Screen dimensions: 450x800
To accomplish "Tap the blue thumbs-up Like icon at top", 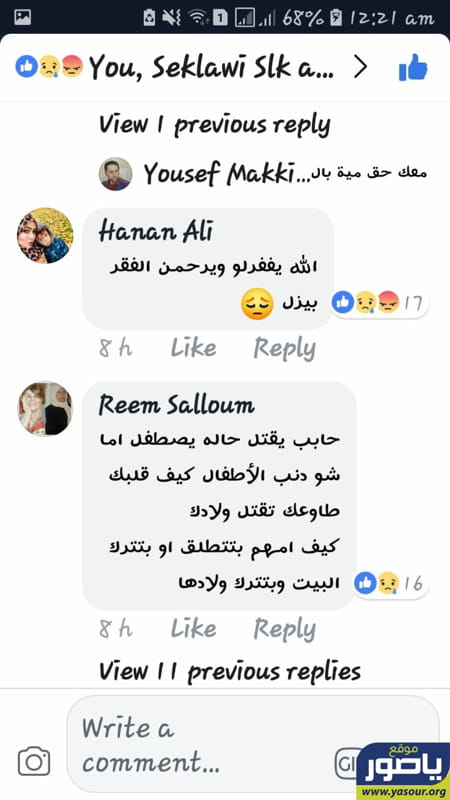I will pos(413,67).
